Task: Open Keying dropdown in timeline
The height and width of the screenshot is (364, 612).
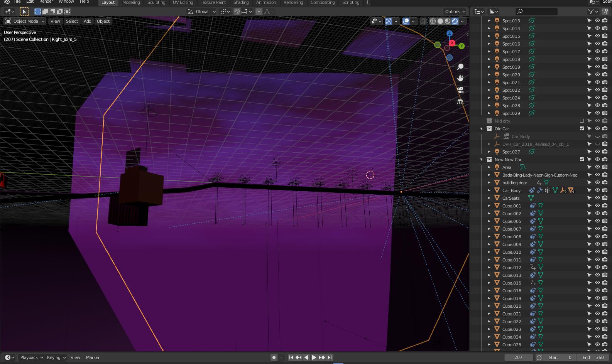Action: [x=56, y=357]
